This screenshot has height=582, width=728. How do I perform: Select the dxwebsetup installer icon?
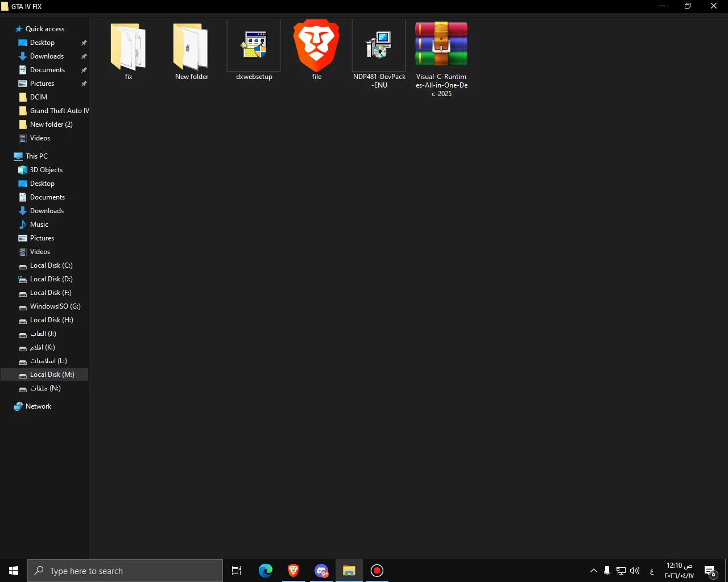click(254, 45)
